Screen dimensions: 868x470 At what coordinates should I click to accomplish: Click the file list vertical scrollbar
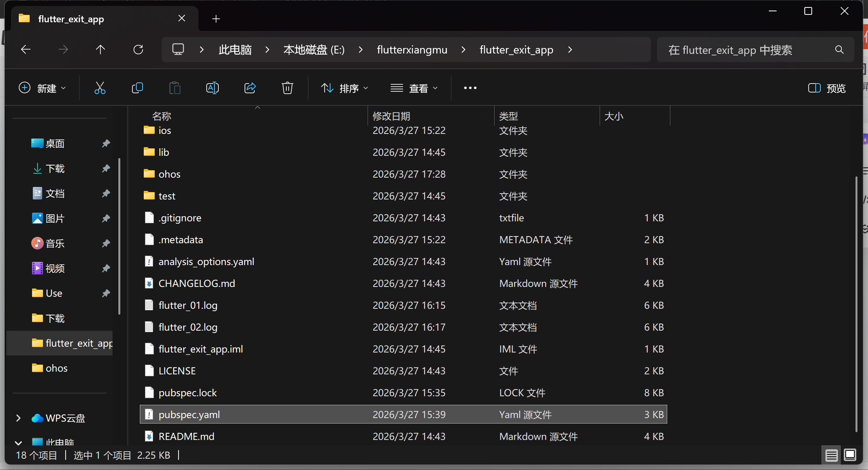856,304
